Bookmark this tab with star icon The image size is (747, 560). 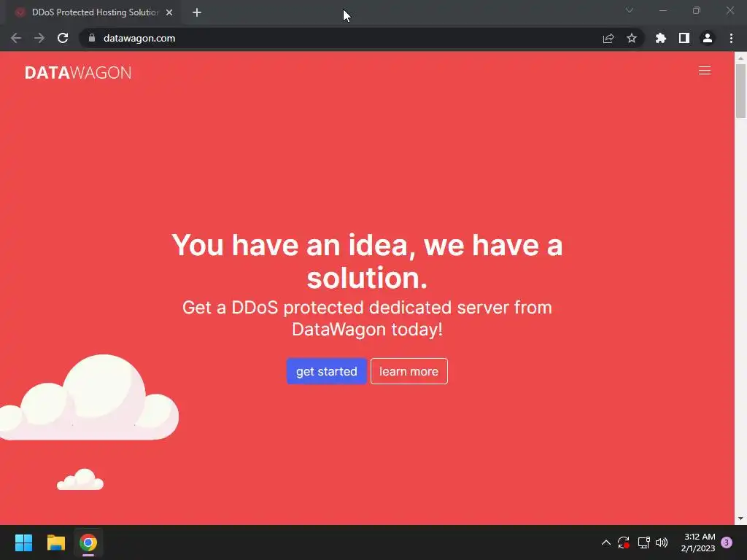tap(632, 38)
